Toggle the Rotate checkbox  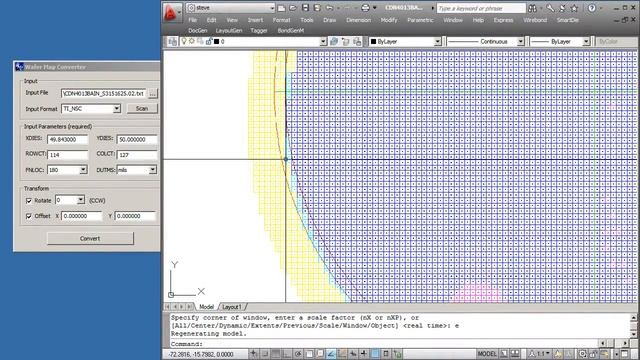tap(29, 201)
